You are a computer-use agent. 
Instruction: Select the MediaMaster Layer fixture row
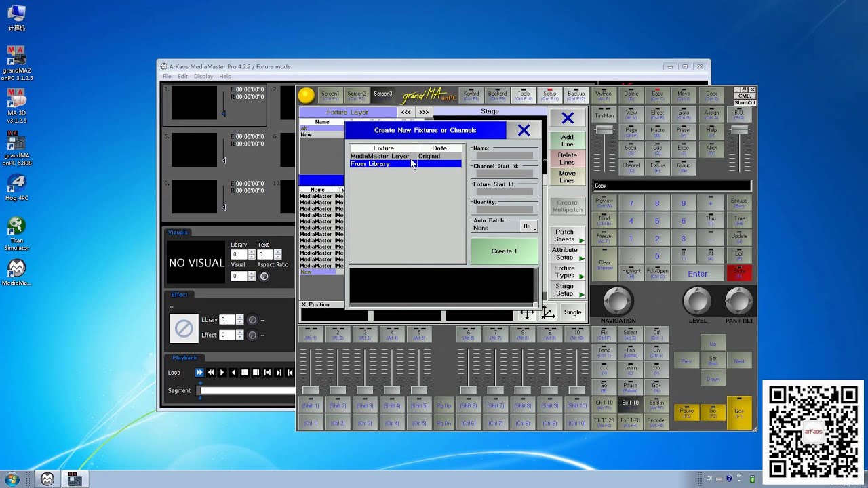406,156
